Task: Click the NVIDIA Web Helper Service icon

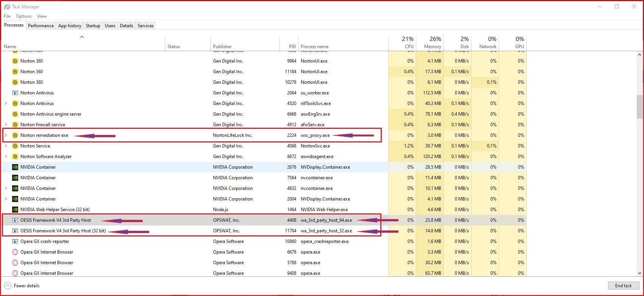Action: tap(15, 210)
